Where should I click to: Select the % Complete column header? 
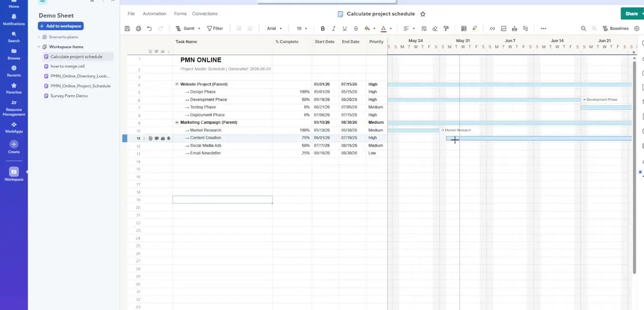[287, 42]
